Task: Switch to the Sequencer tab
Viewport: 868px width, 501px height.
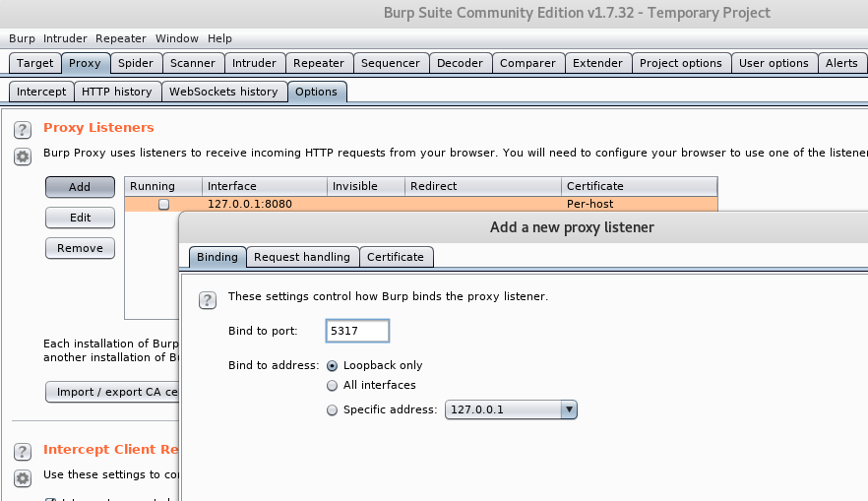Action: click(x=391, y=63)
